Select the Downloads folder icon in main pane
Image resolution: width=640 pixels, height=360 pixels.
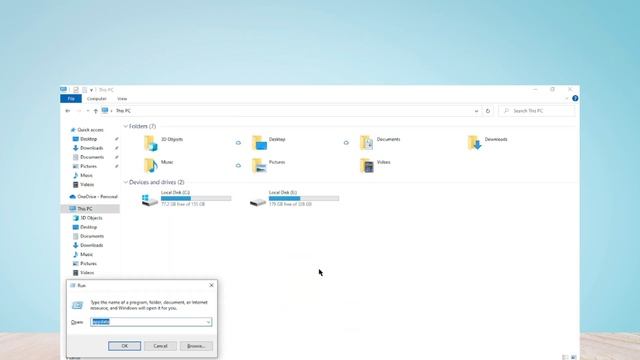pyautogui.click(x=475, y=143)
